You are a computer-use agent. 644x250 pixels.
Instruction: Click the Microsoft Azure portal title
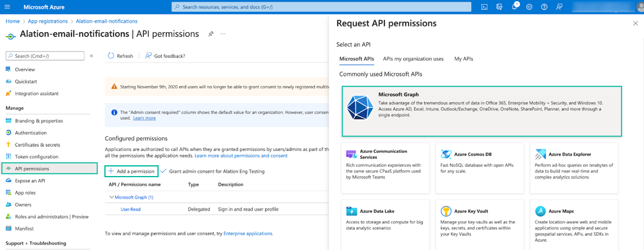pos(44,7)
